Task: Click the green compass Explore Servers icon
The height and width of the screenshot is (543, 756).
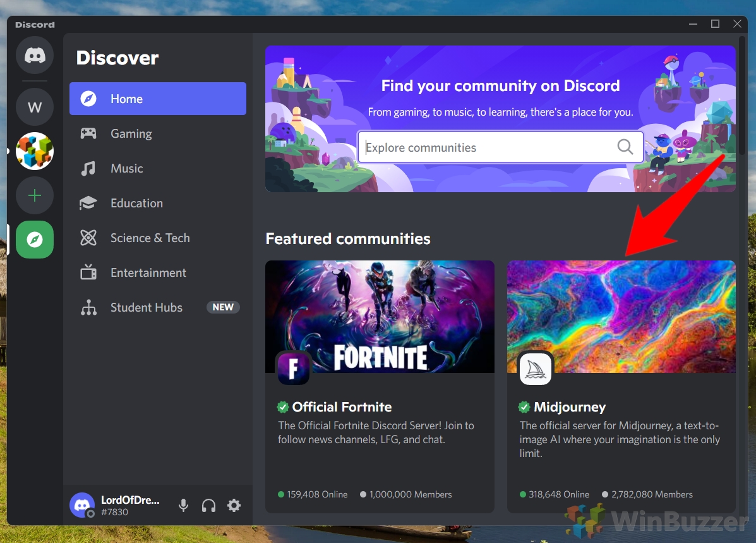Action: (x=35, y=240)
